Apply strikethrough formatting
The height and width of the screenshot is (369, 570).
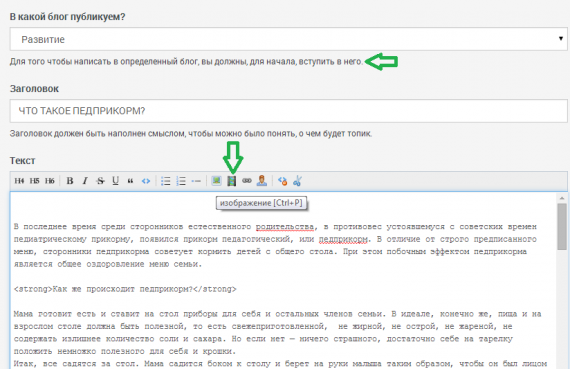point(100,181)
